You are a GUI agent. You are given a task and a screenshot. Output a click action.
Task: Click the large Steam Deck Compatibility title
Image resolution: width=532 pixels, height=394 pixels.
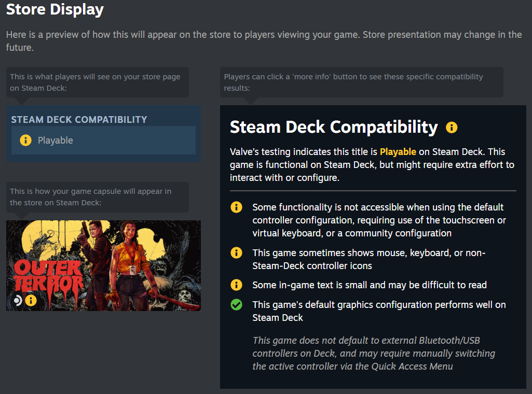pos(334,128)
